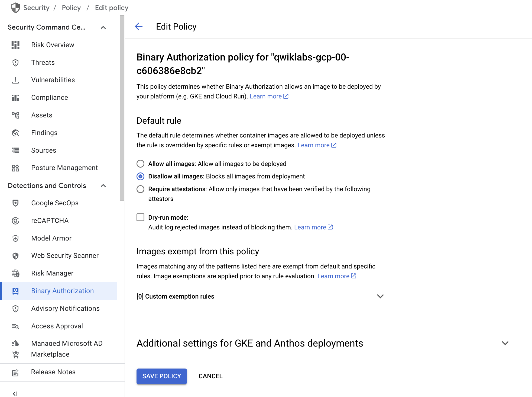The height and width of the screenshot is (397, 532).
Task: Collapse the Security Command Center section
Action: coord(103,27)
